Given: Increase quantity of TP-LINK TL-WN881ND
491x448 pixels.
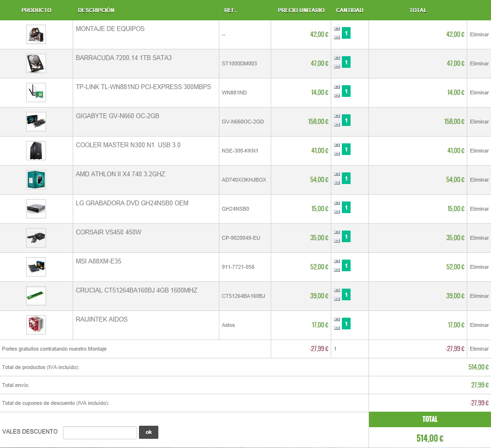Looking at the screenshot, I should [x=337, y=87].
